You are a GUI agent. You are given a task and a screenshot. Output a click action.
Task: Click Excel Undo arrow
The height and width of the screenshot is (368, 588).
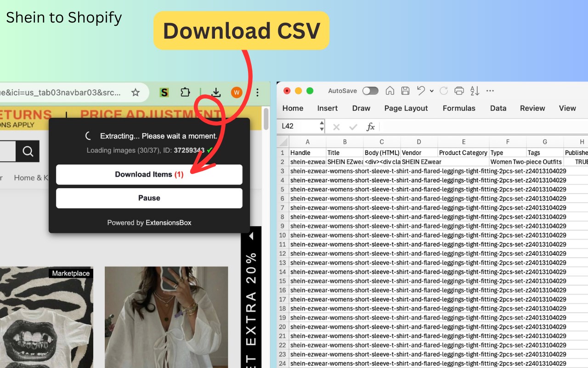click(x=421, y=91)
